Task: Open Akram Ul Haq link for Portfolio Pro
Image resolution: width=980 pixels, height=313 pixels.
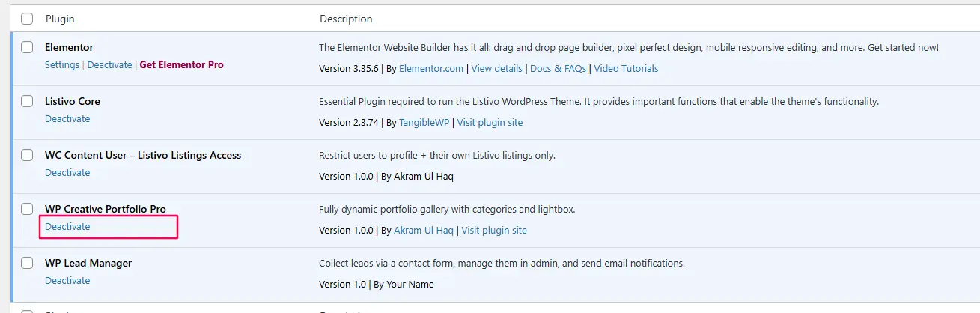Action: click(424, 231)
